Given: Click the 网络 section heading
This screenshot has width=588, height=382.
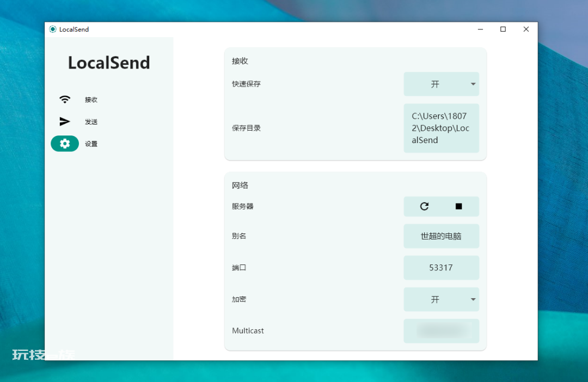Looking at the screenshot, I should [x=240, y=185].
